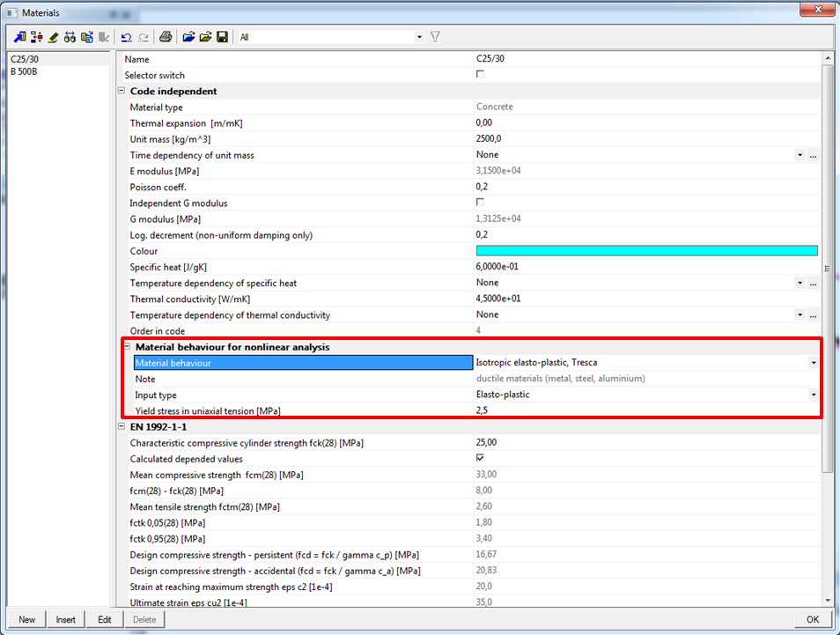Click the binoculars search icon

point(70,37)
